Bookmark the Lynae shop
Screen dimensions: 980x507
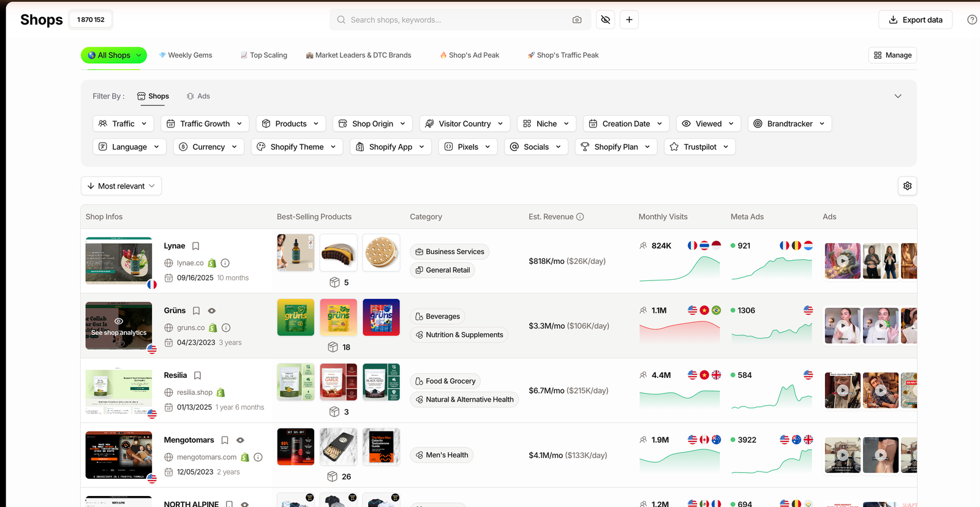(x=196, y=246)
